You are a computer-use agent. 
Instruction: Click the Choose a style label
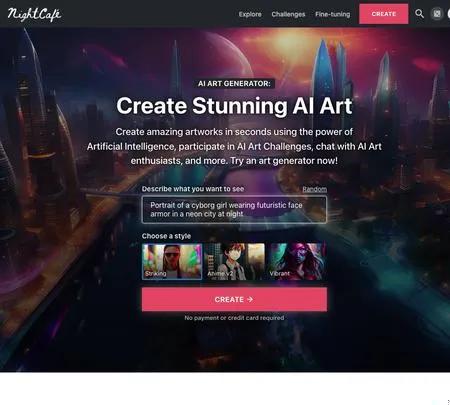166,236
